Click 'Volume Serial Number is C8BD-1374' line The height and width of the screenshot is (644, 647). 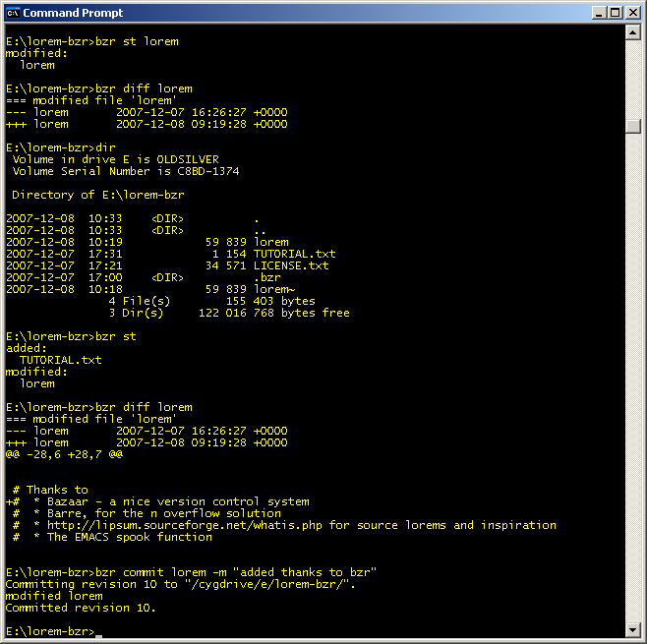126,171
